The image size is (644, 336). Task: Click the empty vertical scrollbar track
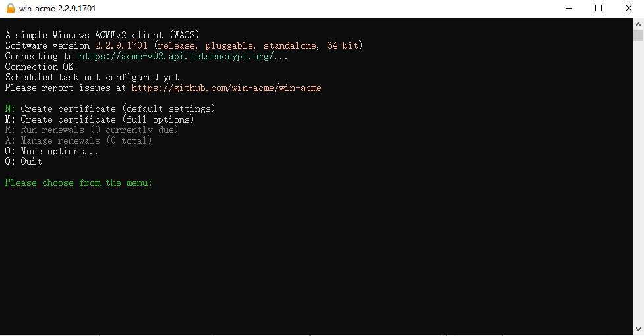[638, 184]
